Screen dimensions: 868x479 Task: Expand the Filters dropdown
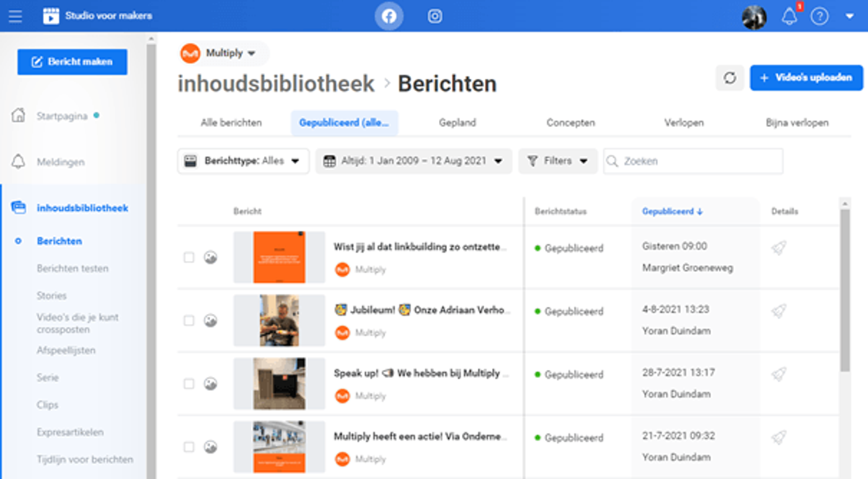tap(557, 161)
